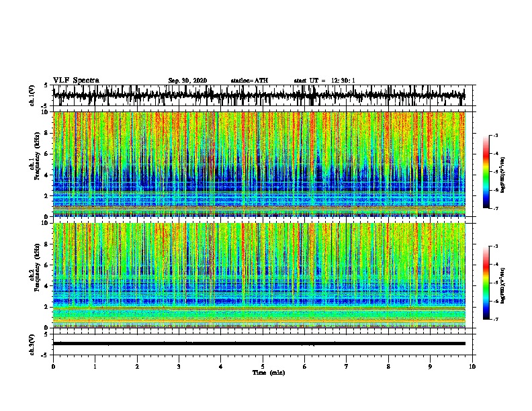Image resolution: width=532 pixels, height=411 pixels.
Task: Click the ch.1 frequency axis "4" tick label
Action: click(x=47, y=175)
